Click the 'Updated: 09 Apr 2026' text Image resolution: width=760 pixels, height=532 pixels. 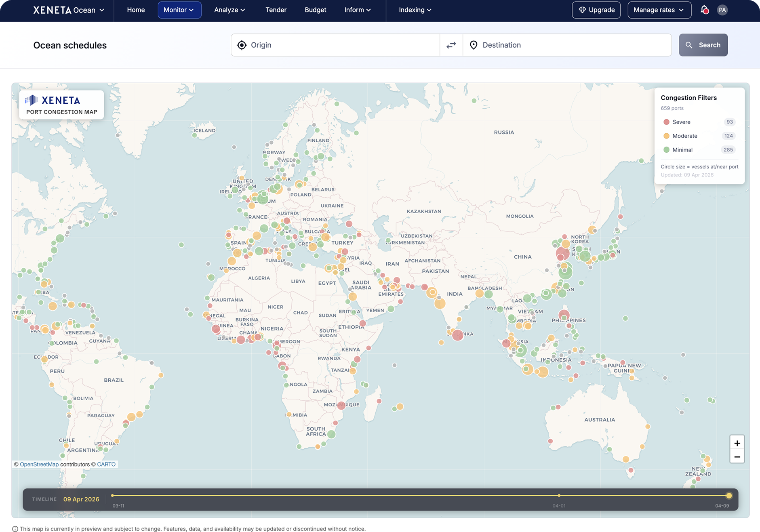pyautogui.click(x=687, y=175)
